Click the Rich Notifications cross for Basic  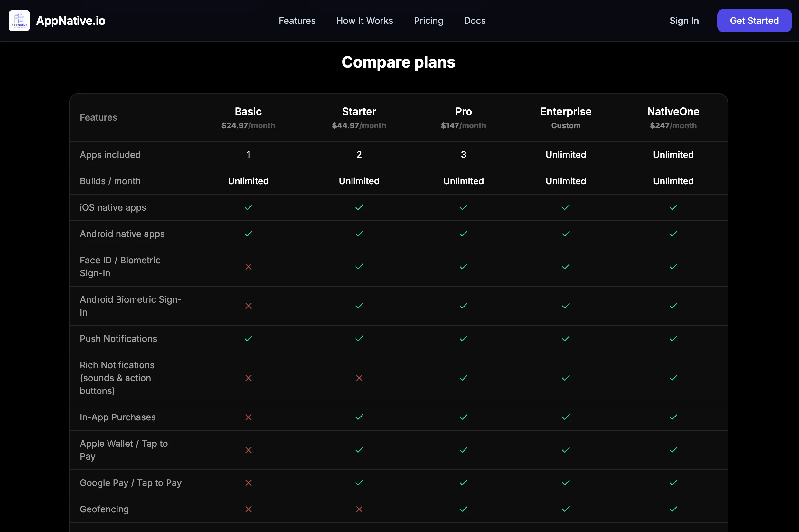(x=248, y=378)
